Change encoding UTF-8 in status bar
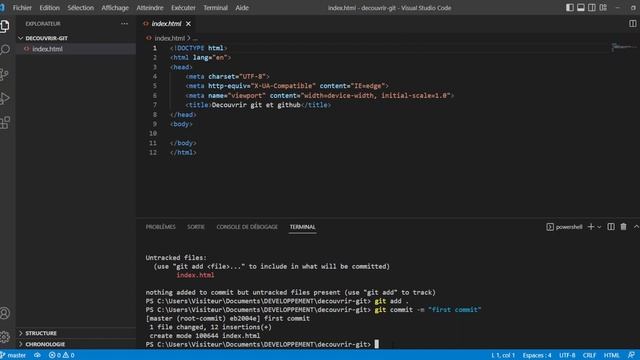 567,355
